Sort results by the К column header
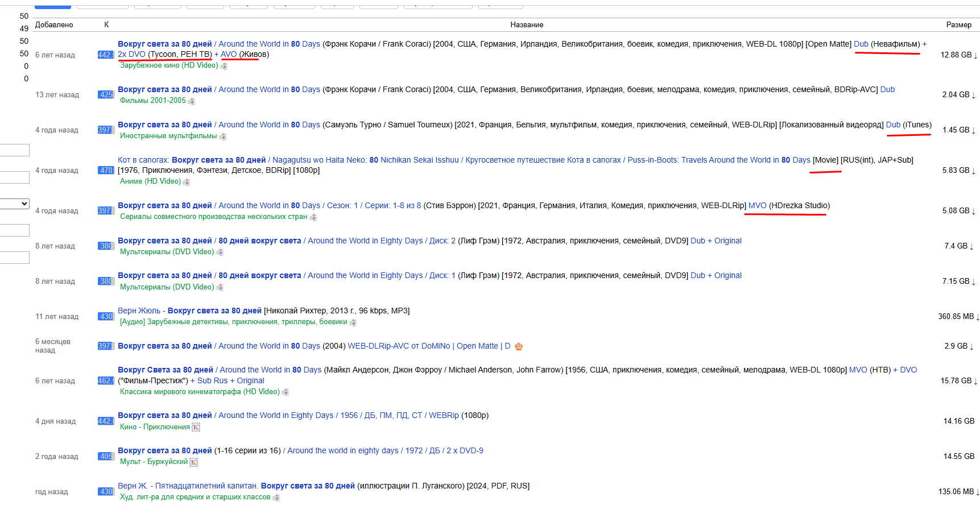 (106, 25)
